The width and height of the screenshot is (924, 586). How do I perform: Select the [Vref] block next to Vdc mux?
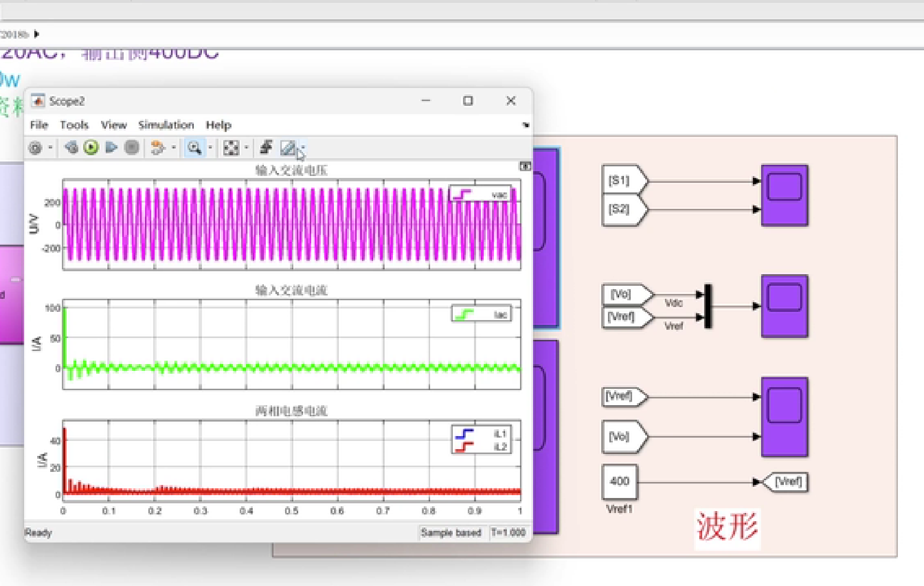pyautogui.click(x=628, y=317)
